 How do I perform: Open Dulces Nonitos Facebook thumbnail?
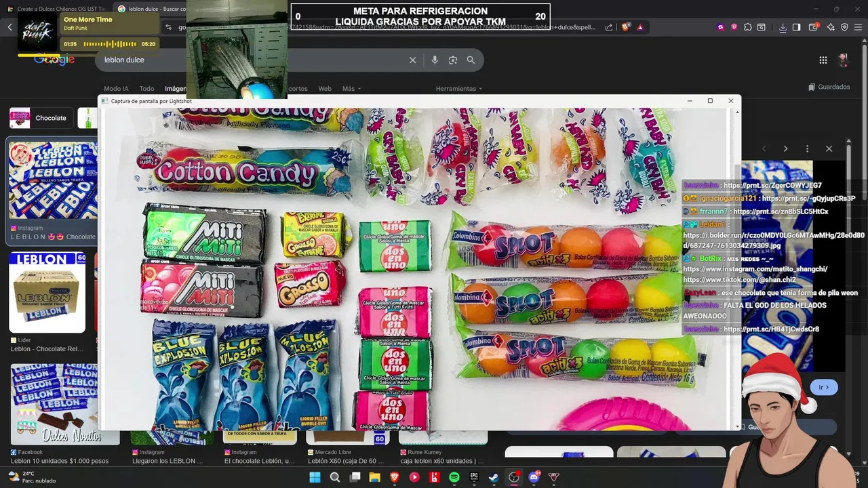(65, 404)
